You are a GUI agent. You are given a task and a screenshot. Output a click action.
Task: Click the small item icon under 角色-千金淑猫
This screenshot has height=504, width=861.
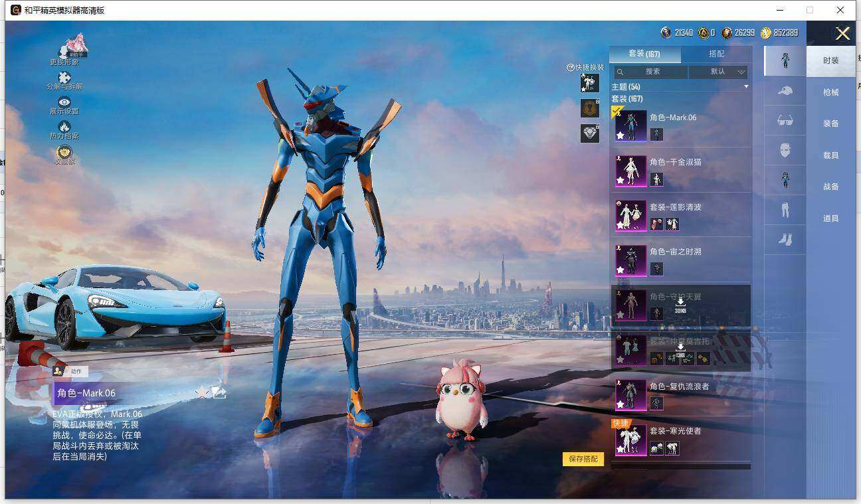click(x=656, y=179)
